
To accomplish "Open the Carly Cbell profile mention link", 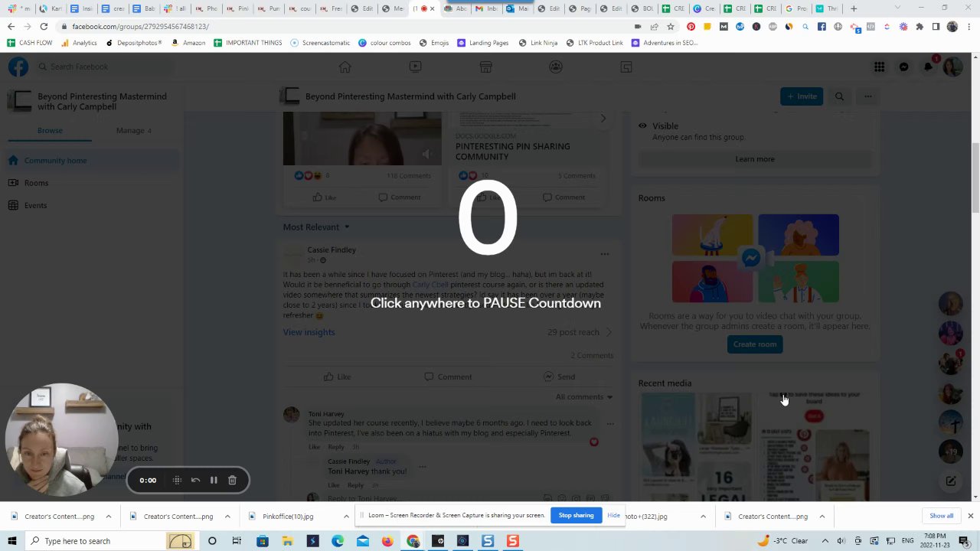I will [x=430, y=285].
